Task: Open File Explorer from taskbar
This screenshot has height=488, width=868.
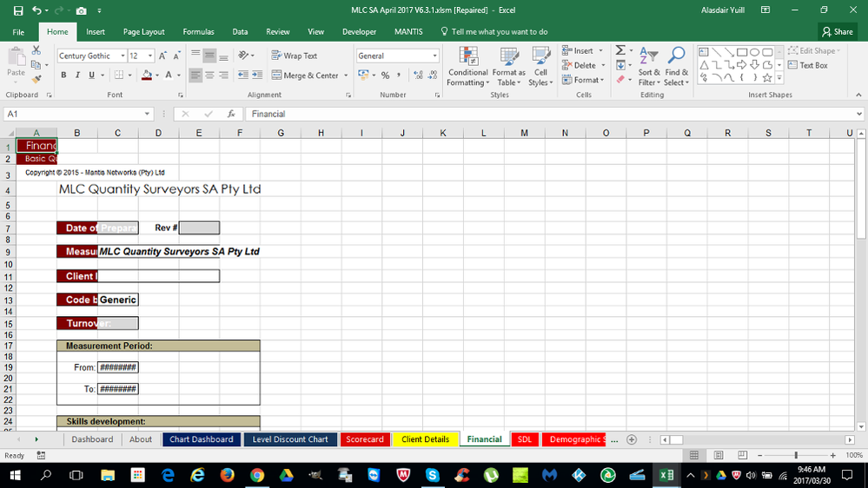Action: coord(108,475)
